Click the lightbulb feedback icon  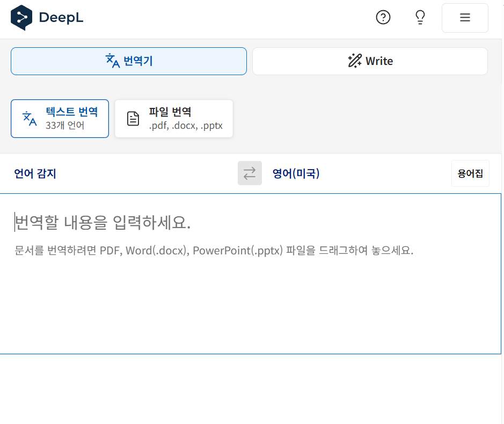click(x=420, y=17)
